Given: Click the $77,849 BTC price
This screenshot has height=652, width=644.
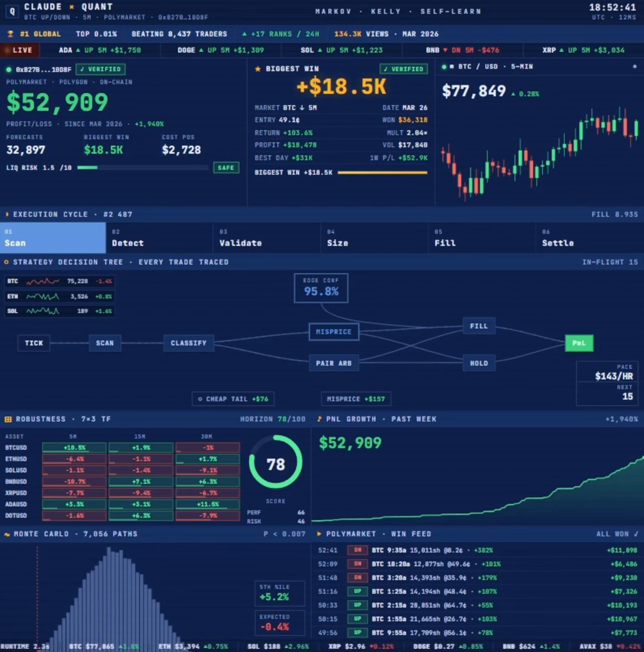Looking at the screenshot, I should [x=474, y=91].
